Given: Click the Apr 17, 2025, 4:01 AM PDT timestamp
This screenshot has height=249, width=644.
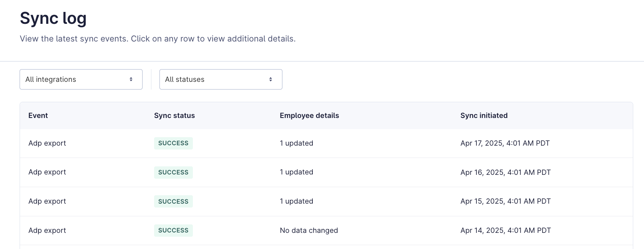Looking at the screenshot, I should click(x=505, y=143).
